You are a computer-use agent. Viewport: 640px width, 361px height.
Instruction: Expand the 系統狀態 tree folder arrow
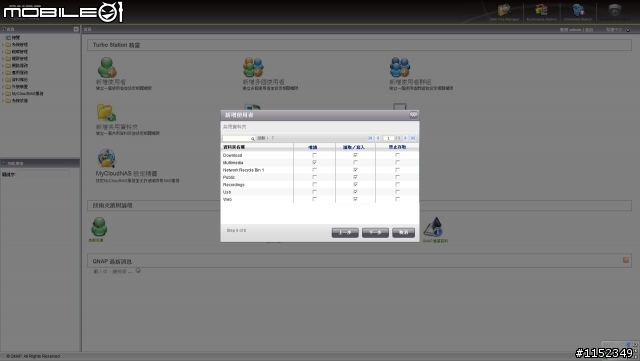(3, 100)
